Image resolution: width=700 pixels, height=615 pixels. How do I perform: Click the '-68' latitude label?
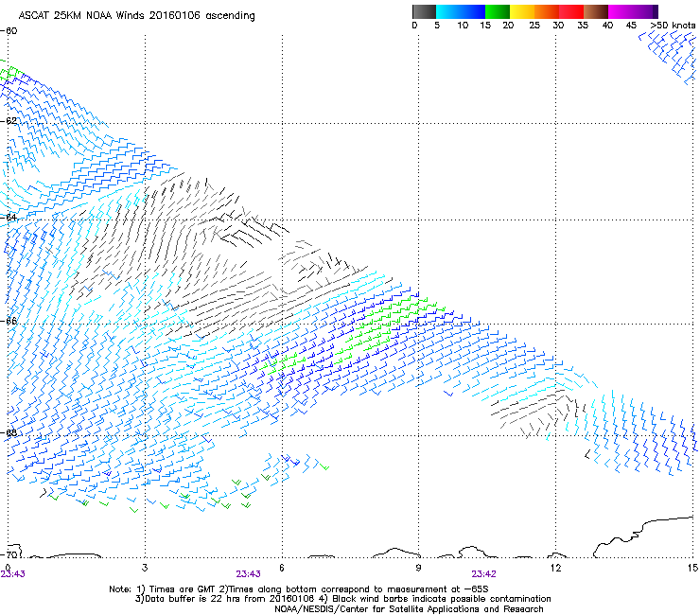tap(9, 432)
